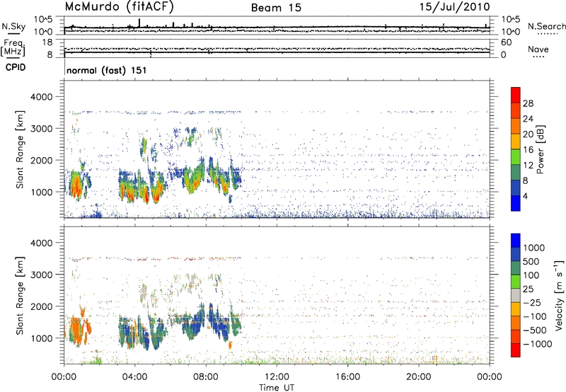This screenshot has width=566, height=392.
Task: Click the '08:00' time axis label
Action: click(206, 377)
